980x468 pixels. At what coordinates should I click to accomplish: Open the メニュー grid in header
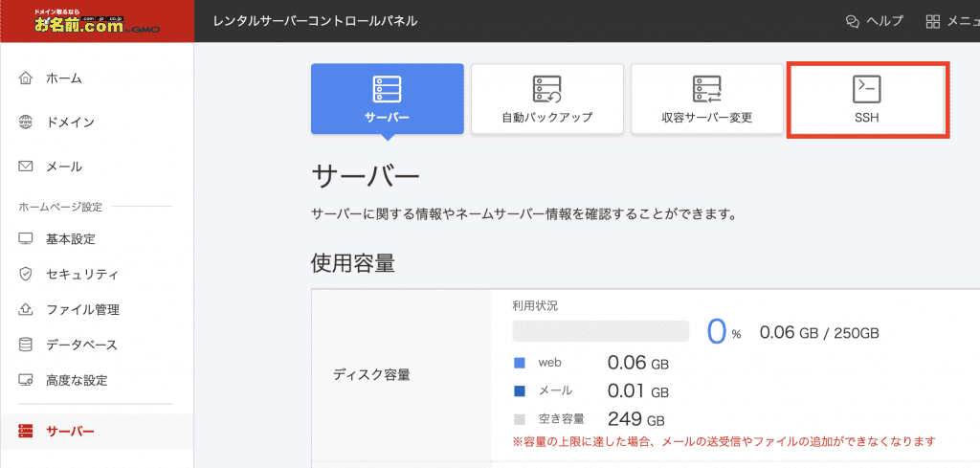click(952, 21)
